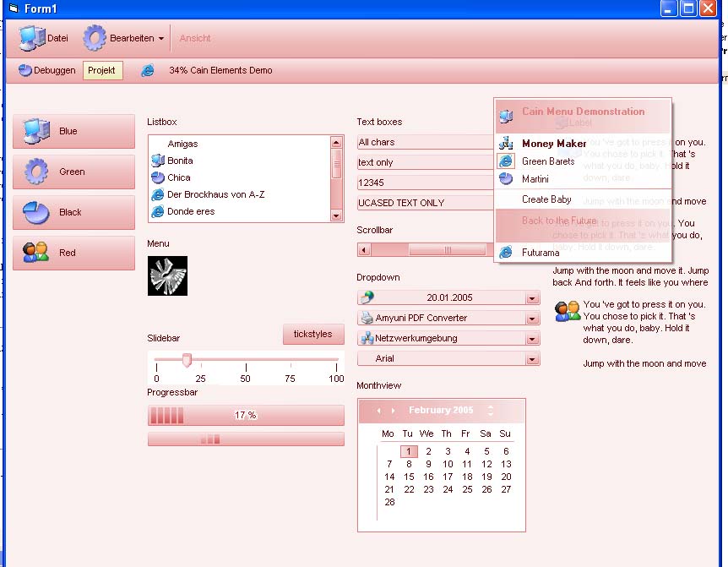The image size is (728, 567).
Task: Click the swirl image under Menu
Action: (167, 276)
